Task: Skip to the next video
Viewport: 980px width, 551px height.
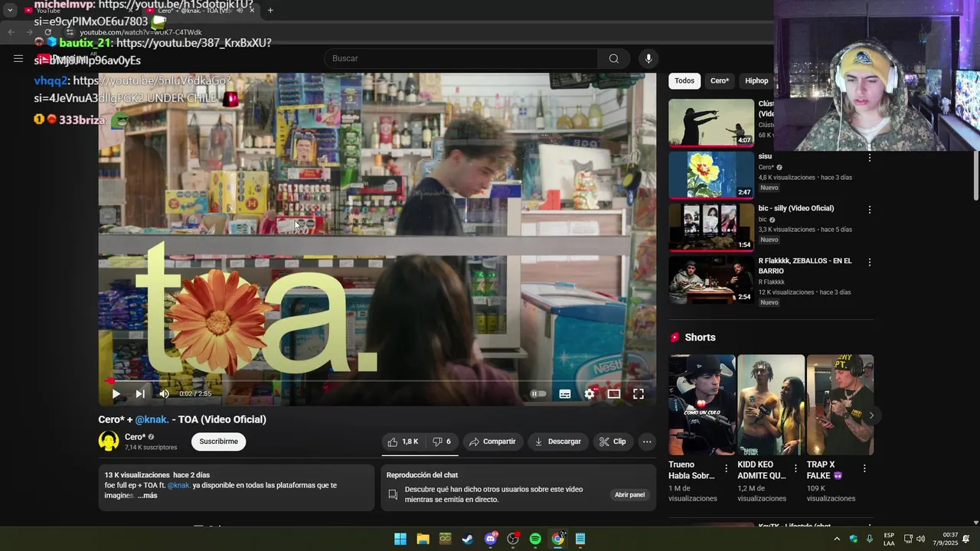Action: (140, 394)
